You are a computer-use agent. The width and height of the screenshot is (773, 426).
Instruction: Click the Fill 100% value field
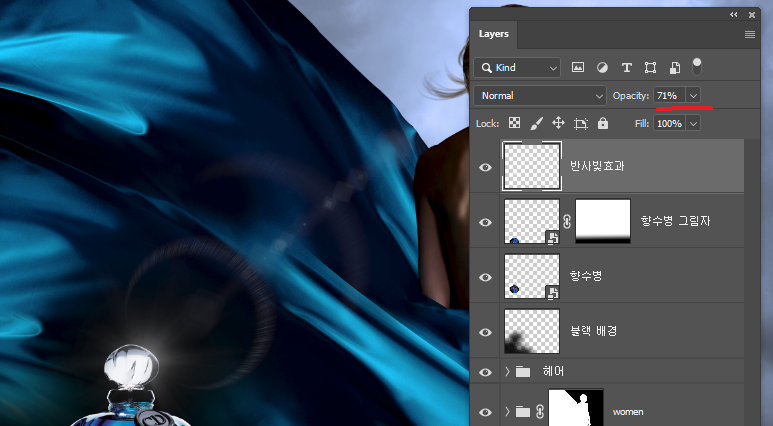point(670,123)
